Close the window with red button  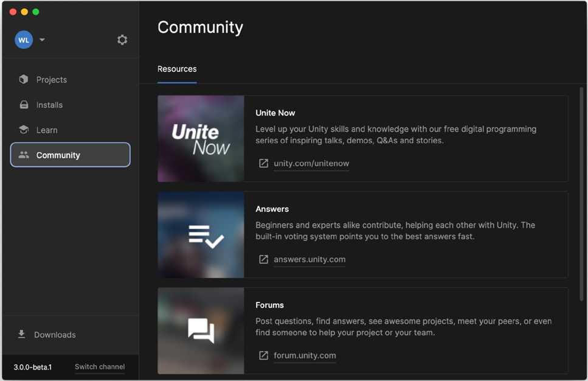tap(13, 12)
